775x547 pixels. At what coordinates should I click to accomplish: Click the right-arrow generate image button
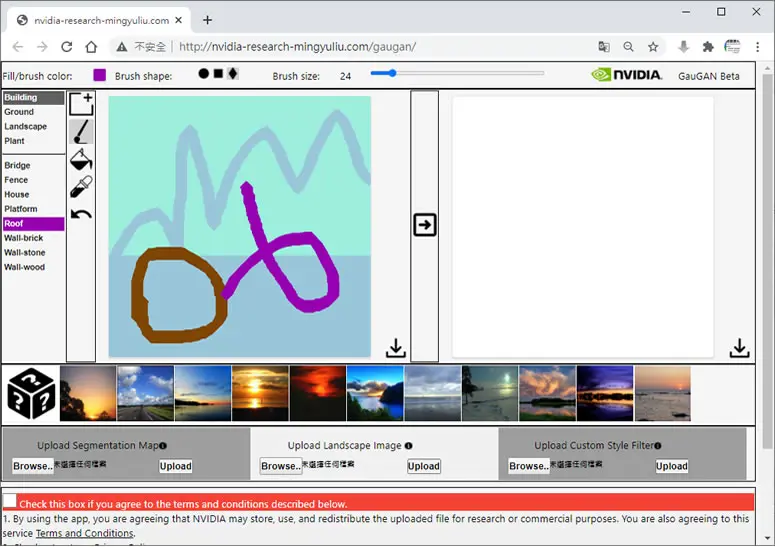click(x=425, y=225)
